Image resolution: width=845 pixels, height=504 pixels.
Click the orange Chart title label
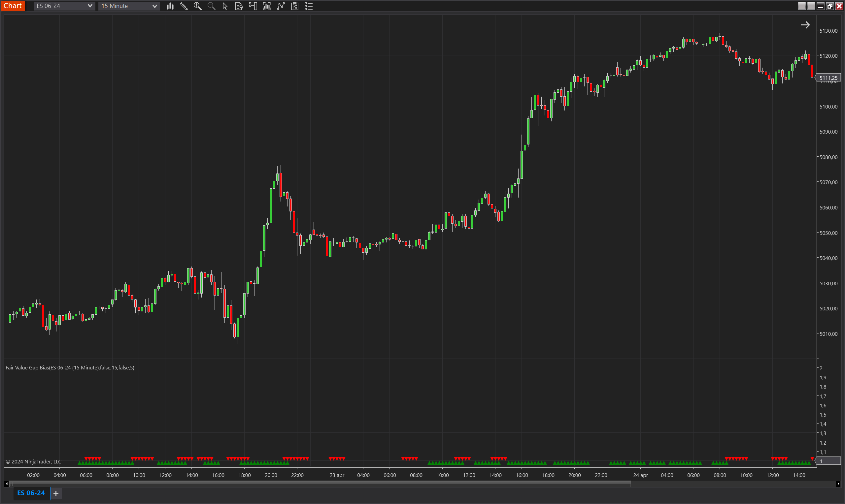[x=13, y=6]
